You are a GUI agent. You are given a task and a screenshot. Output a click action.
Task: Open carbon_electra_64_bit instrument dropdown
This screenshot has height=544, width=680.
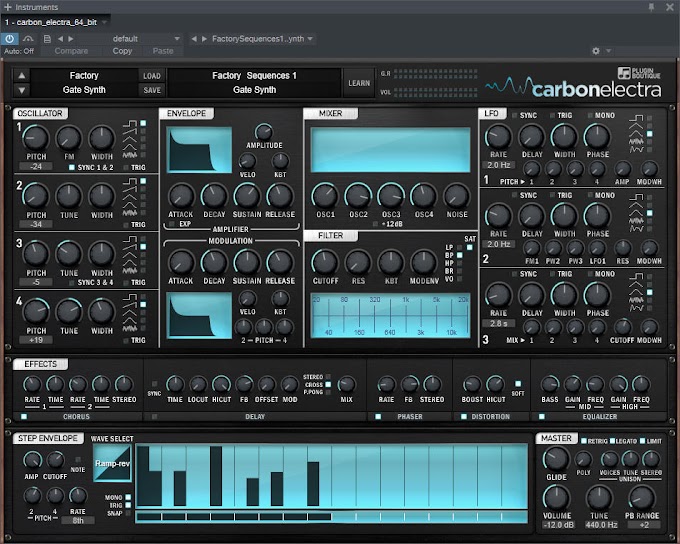point(104,22)
